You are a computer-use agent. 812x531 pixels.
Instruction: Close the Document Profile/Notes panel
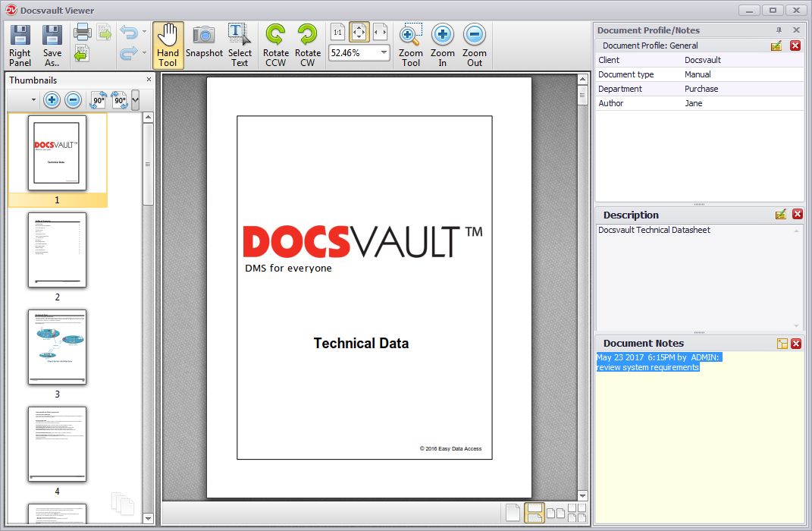tap(797, 30)
